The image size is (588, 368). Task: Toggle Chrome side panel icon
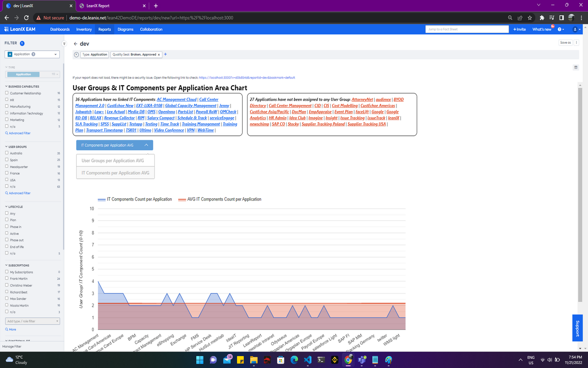pos(561,17)
